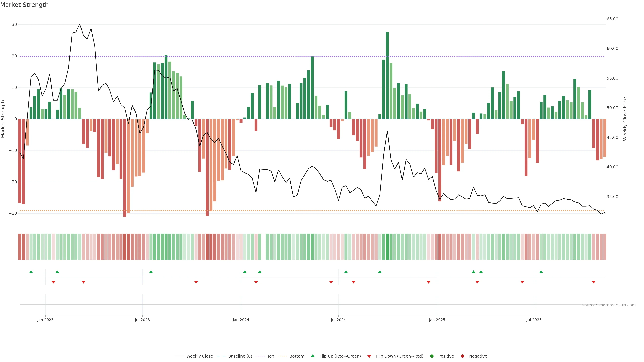Click the dark red Negative circle legend icon

pyautogui.click(x=462, y=356)
